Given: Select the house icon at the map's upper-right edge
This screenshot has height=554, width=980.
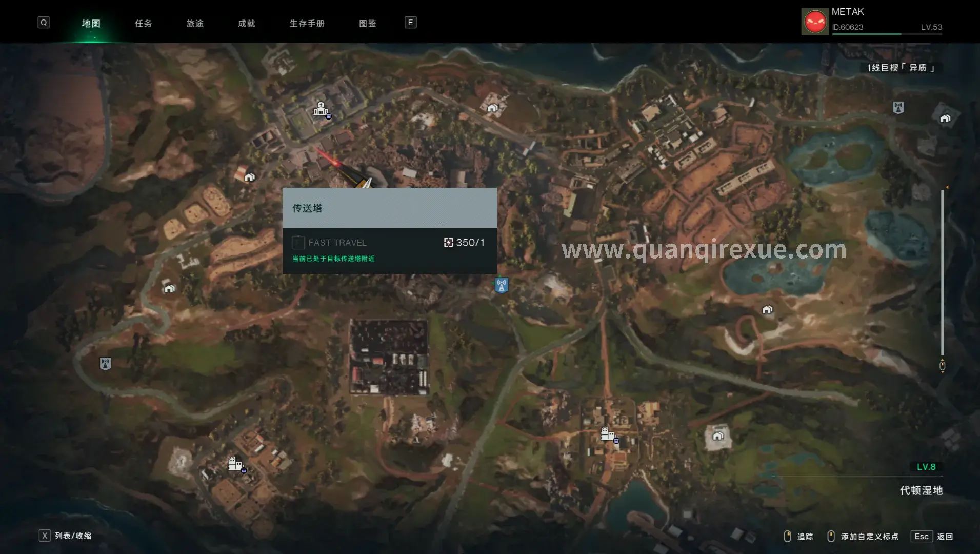Looking at the screenshot, I should coord(945,118).
